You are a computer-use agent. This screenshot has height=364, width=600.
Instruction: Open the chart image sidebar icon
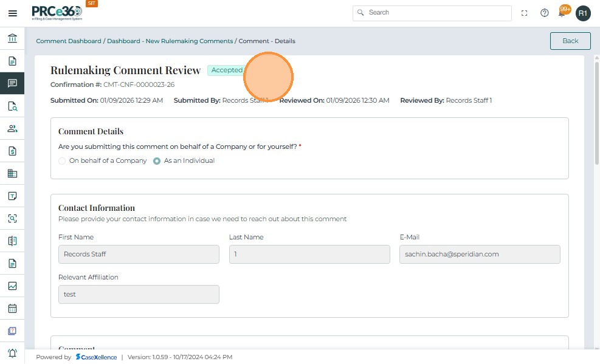pyautogui.click(x=12, y=286)
